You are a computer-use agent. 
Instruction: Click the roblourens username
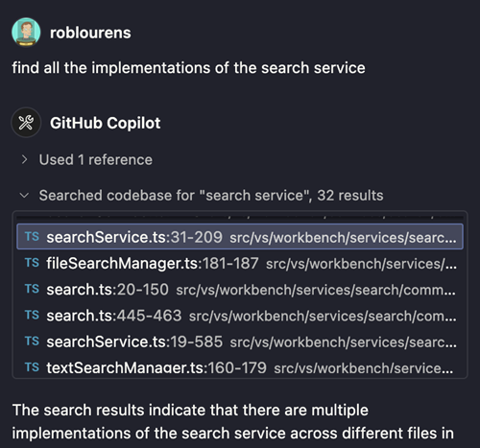90,33
